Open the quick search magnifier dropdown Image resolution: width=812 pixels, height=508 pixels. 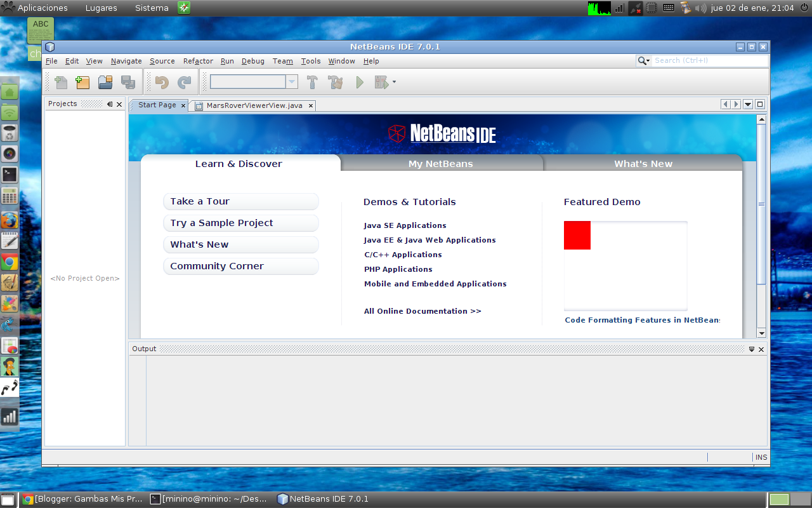click(644, 60)
